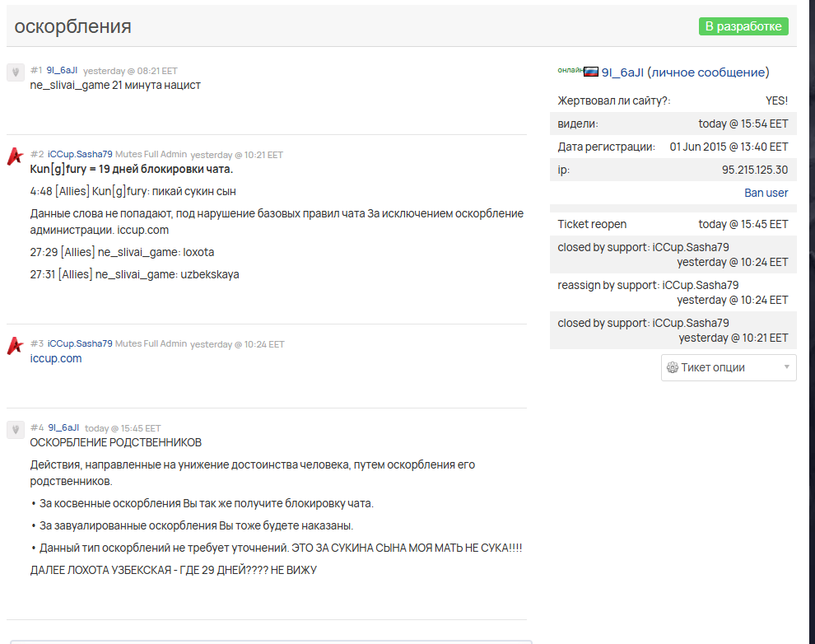Open 9I_6aJI (личное сообщение) link
Image resolution: width=815 pixels, height=644 pixels.
click(685, 72)
